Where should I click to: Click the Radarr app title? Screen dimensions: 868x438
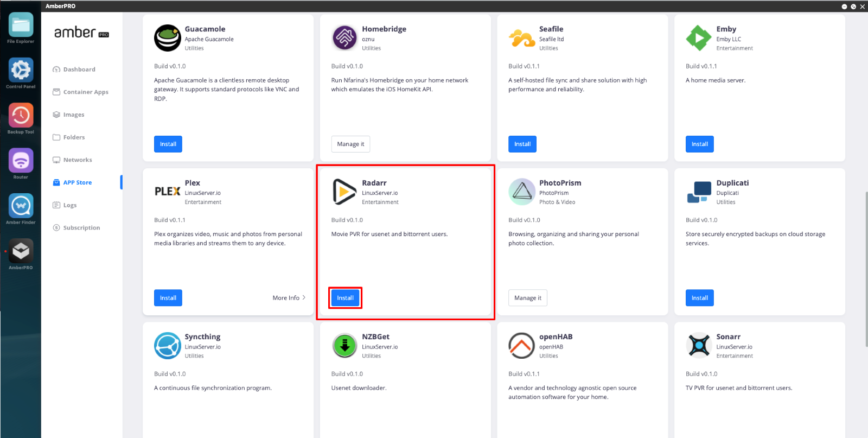[x=374, y=183]
